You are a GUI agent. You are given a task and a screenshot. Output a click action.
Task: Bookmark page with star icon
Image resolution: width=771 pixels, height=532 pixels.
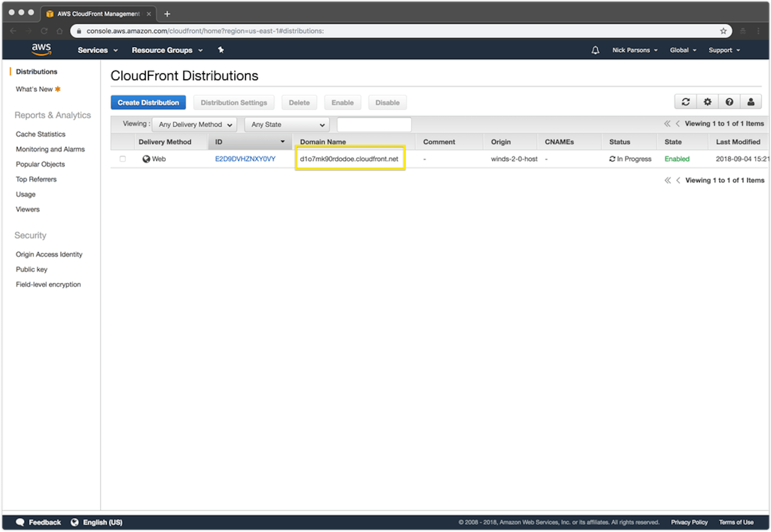[x=723, y=31]
